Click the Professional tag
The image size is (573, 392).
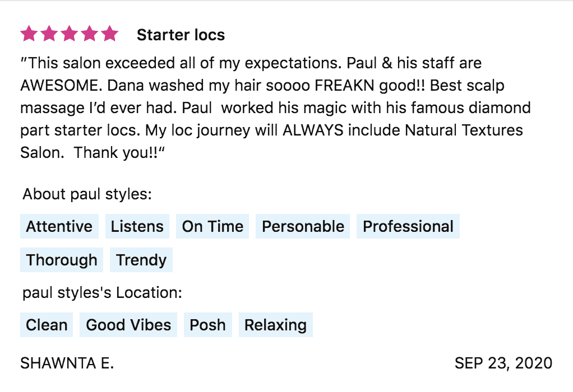(408, 226)
